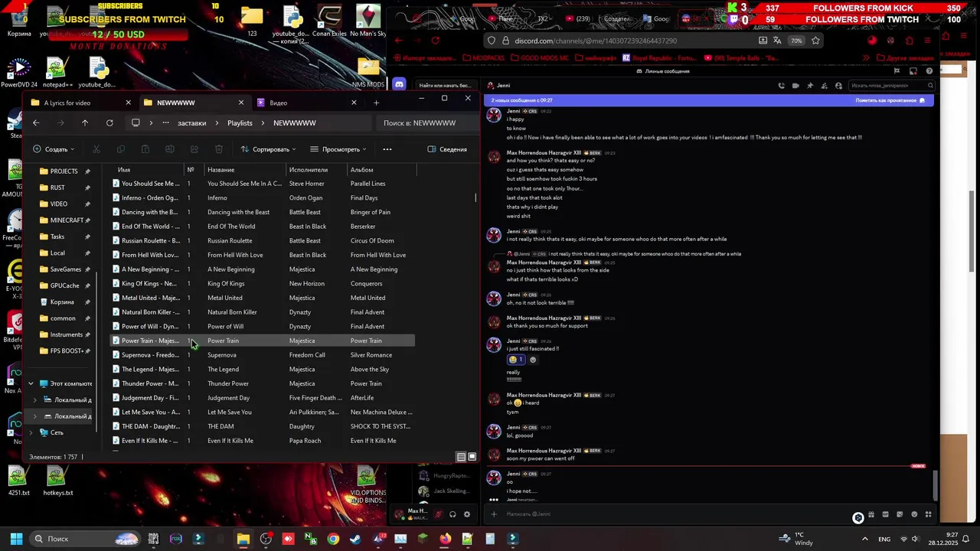Go back in File Explorer
This screenshot has width=980, height=551.
(36, 122)
